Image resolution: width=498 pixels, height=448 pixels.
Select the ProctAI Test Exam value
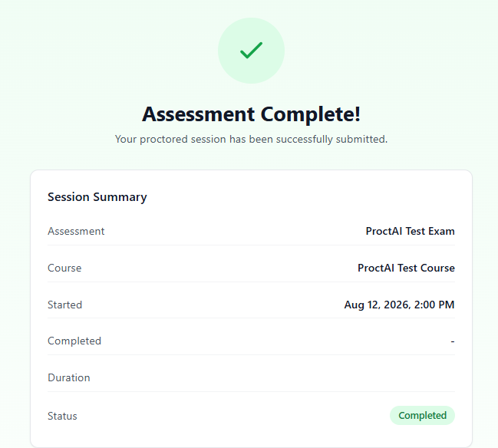(x=410, y=231)
